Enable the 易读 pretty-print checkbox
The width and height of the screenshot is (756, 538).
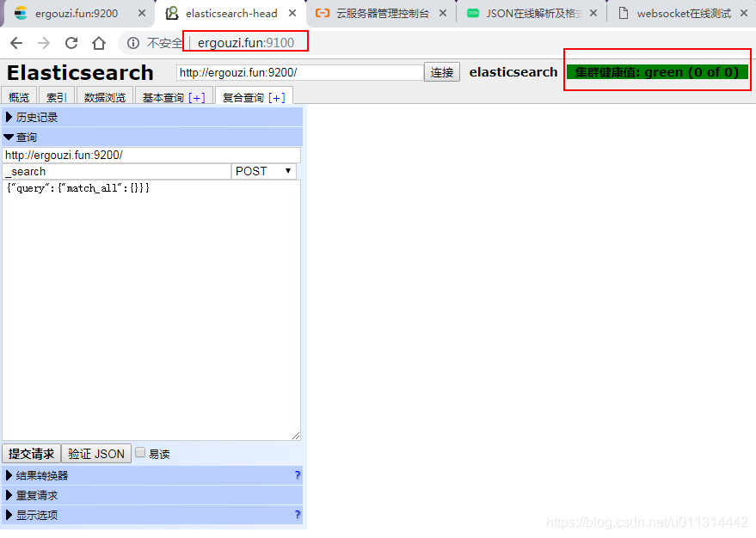pos(140,452)
